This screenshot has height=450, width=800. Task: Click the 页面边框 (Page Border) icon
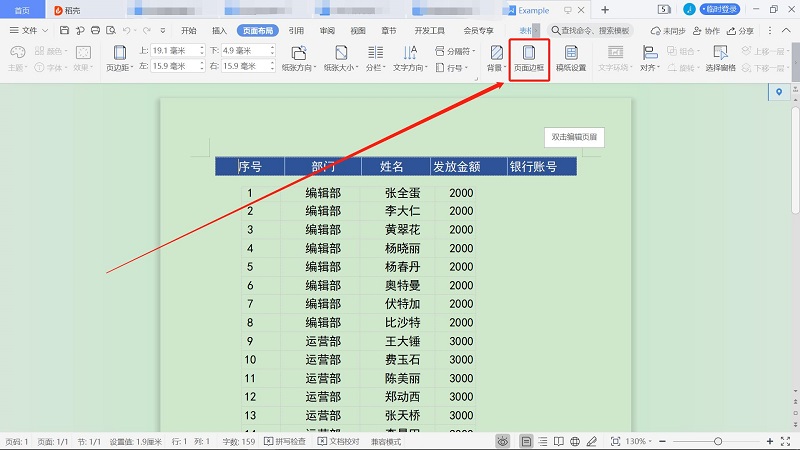tap(529, 58)
